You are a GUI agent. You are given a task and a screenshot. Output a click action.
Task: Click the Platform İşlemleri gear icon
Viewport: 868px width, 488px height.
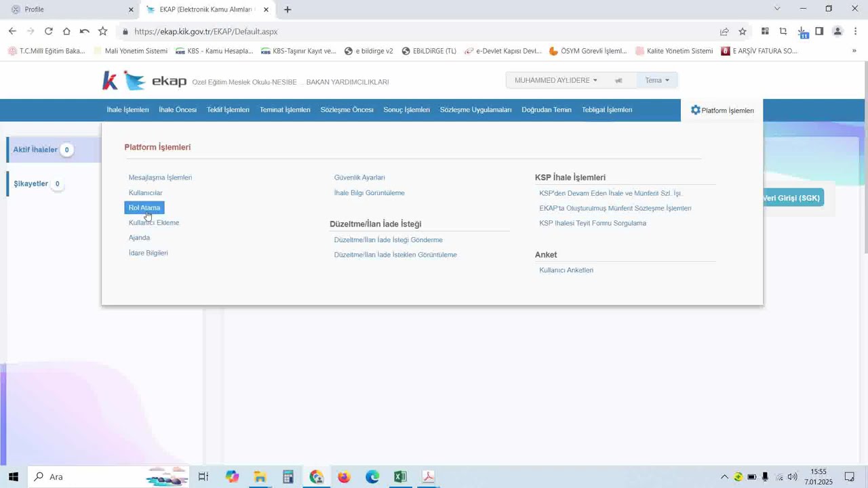click(x=695, y=110)
